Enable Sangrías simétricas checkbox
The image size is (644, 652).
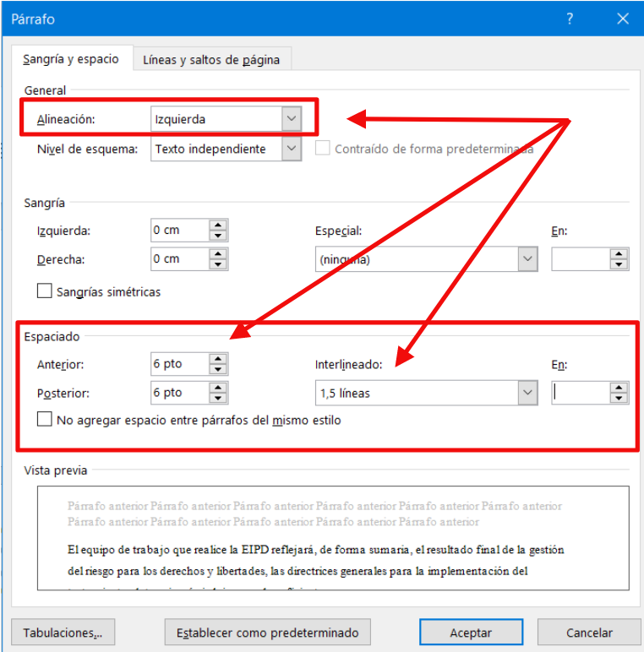click(45, 291)
